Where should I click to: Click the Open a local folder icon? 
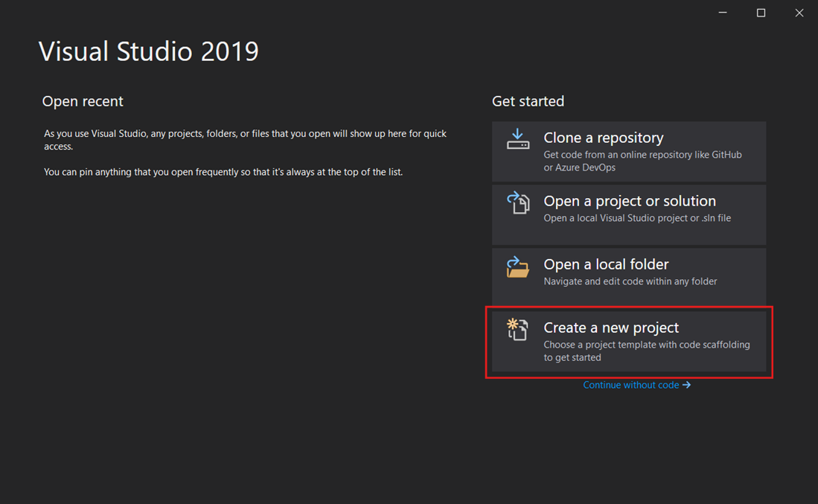[517, 267]
